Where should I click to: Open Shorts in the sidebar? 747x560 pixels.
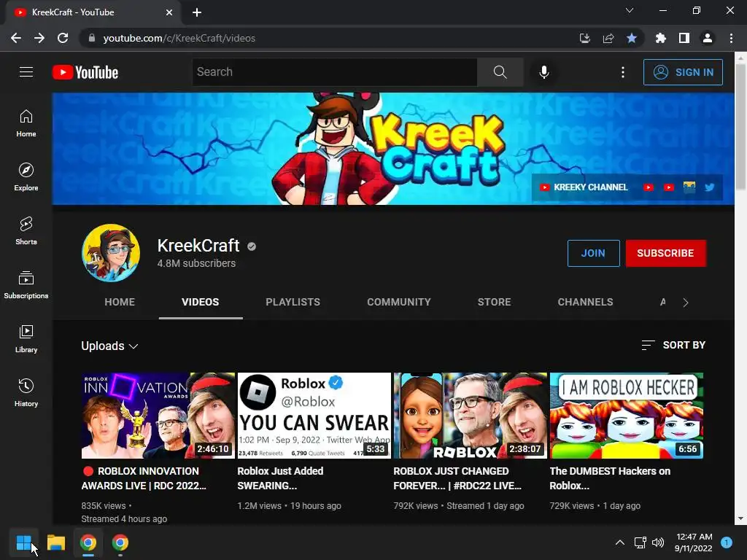point(26,230)
